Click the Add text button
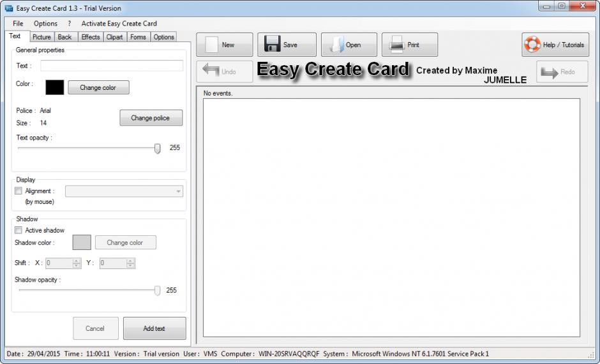Screen dimensions: 600x364 click(154, 328)
